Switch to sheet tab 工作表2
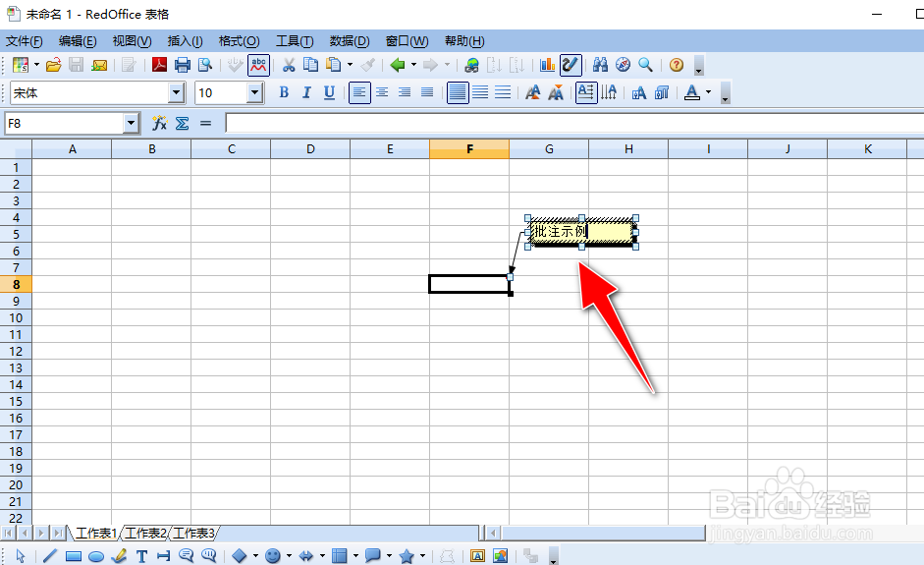 (x=145, y=534)
